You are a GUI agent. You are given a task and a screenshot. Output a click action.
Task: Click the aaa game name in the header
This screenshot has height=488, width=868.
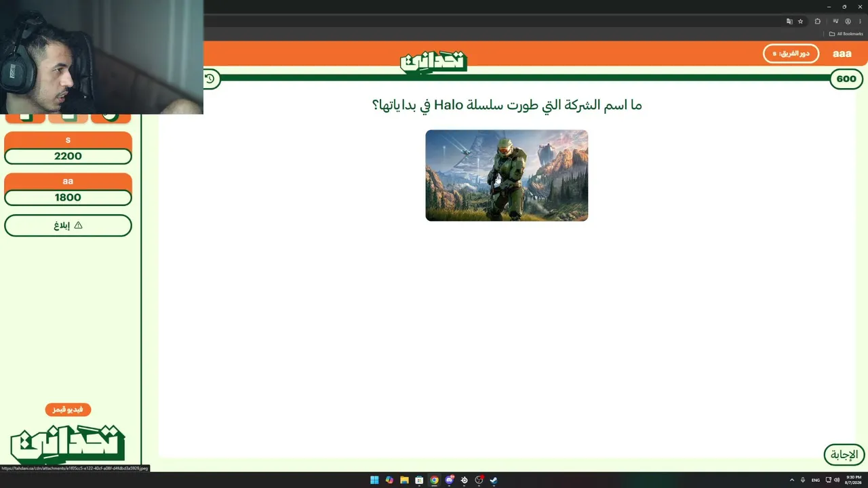(x=842, y=54)
